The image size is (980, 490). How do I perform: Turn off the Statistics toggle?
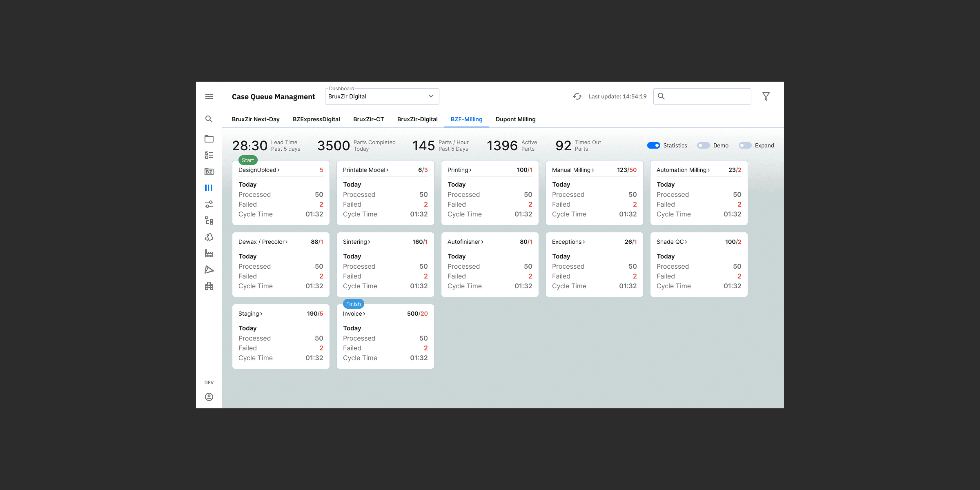pos(653,145)
